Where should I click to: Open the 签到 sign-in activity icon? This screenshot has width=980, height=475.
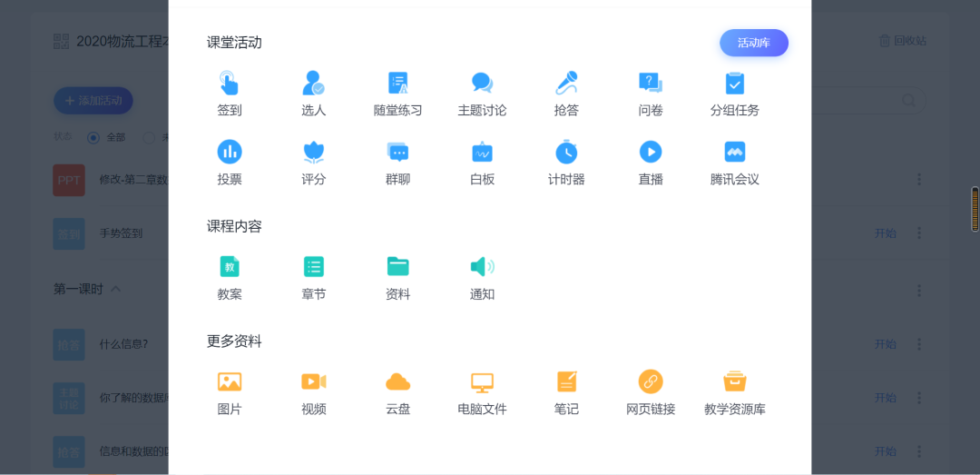coord(229,84)
